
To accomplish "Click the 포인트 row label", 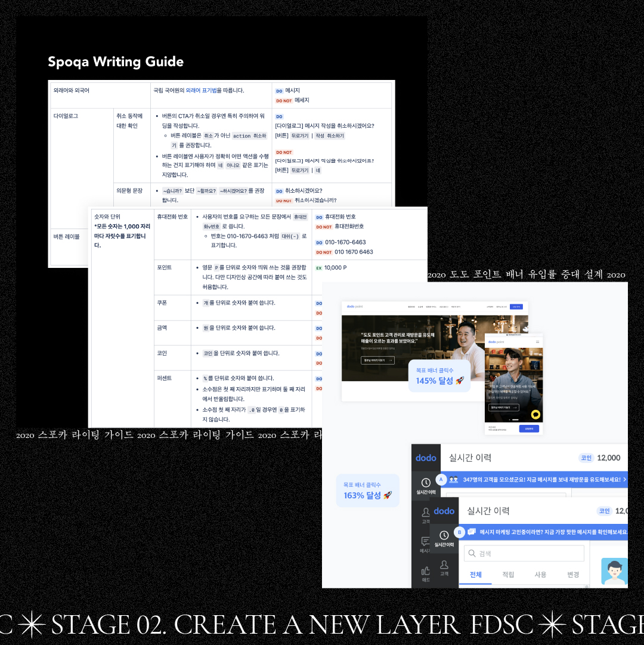I will point(165,267).
